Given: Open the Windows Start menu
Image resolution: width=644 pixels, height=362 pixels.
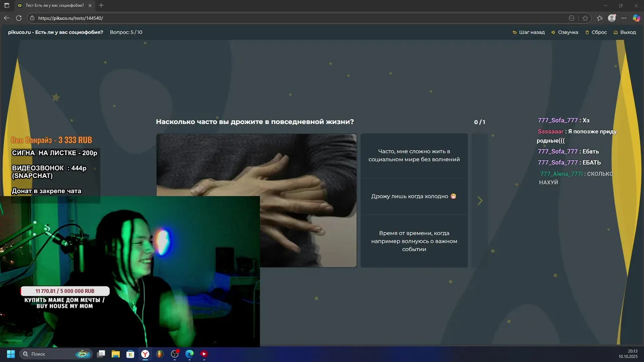Looking at the screenshot, I should click(x=11, y=354).
